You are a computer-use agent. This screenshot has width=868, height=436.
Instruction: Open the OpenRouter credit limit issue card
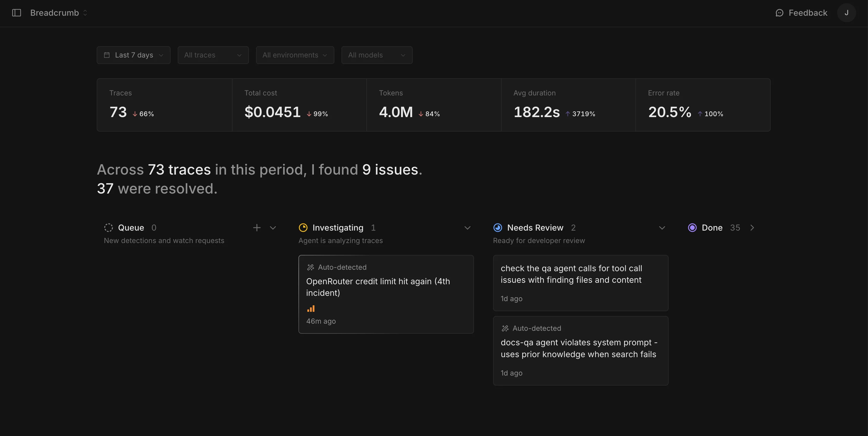(x=386, y=294)
